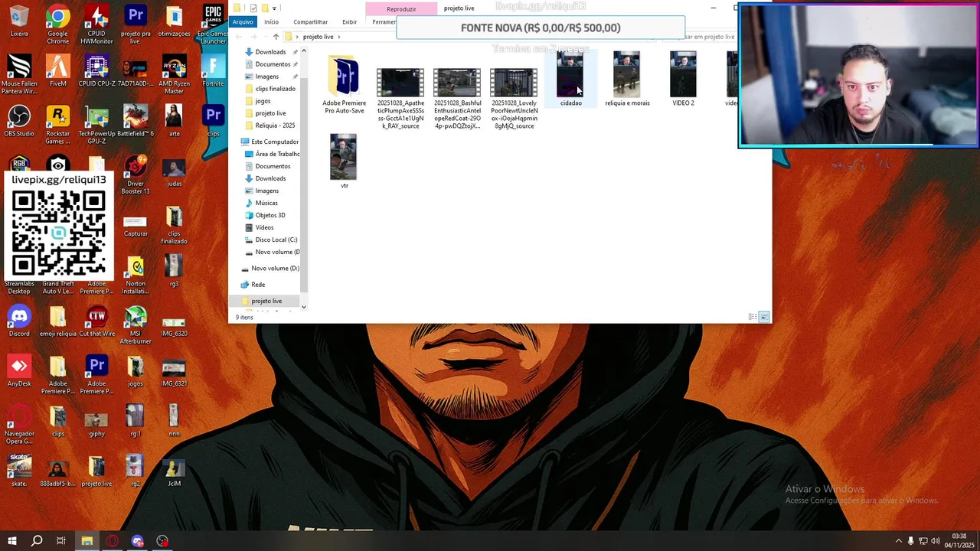Select Adobe Premiere Pro Auto-Save folder
Screen dimensions: 980x551
click(344, 85)
